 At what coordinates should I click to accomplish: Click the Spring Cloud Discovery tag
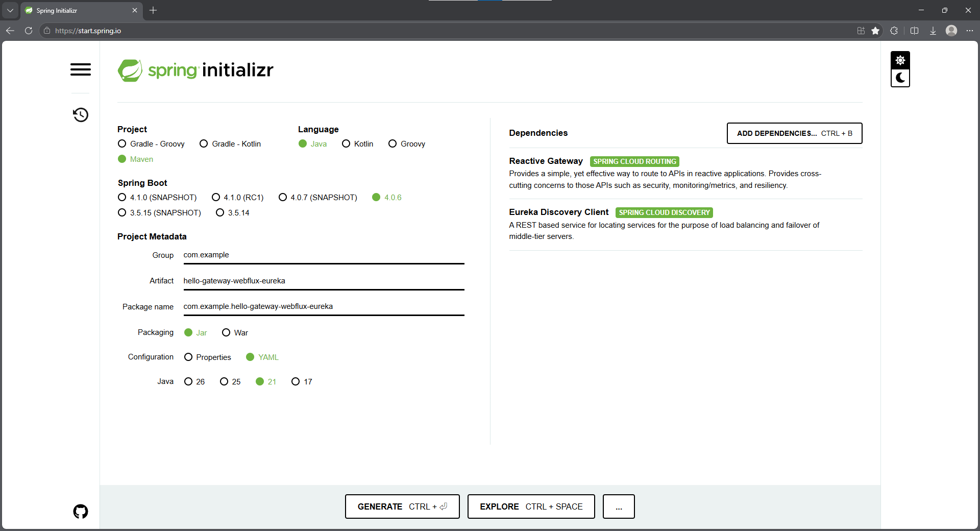coord(664,212)
